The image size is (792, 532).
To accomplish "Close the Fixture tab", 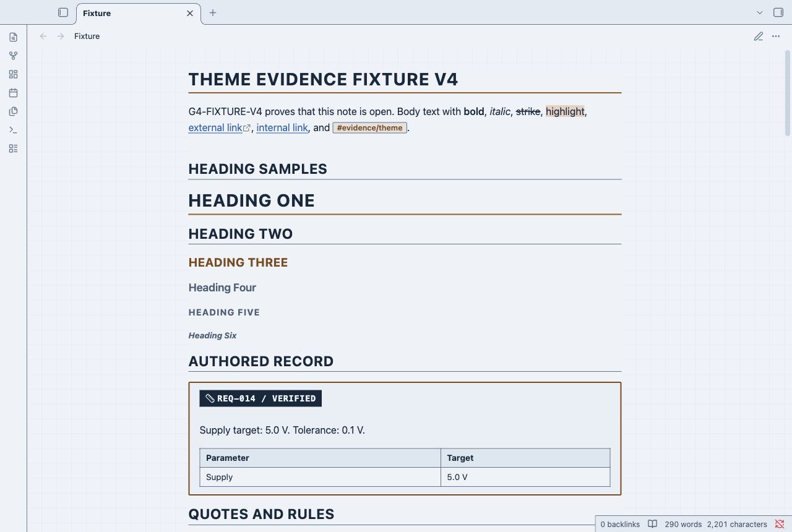I will click(190, 13).
